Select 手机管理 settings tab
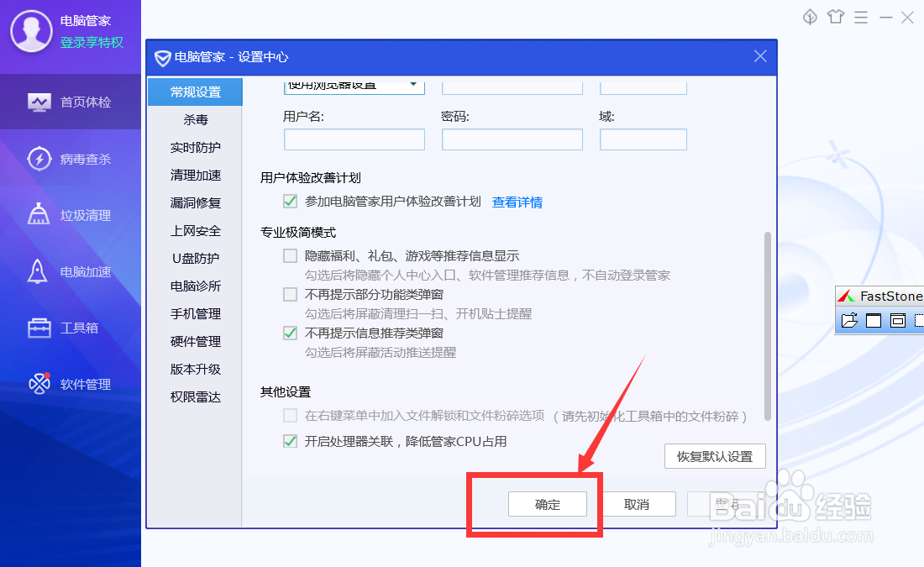The height and width of the screenshot is (567, 924). pyautogui.click(x=195, y=313)
